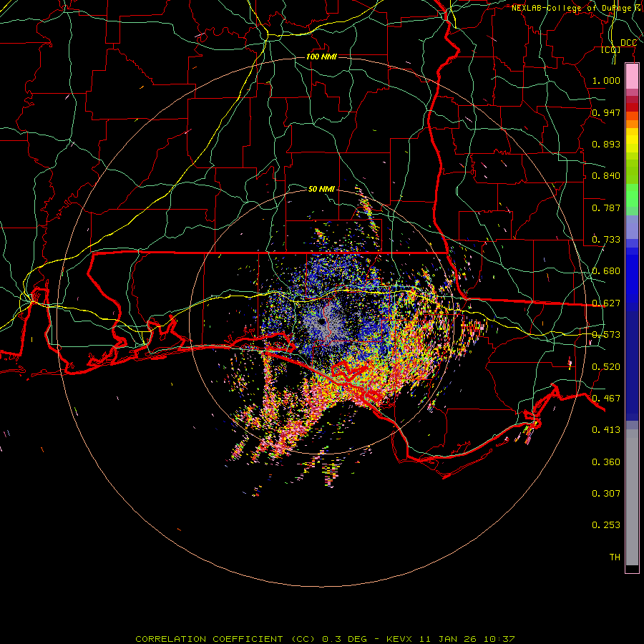
Task: Select the 0.787 scale value
Action: (606, 208)
